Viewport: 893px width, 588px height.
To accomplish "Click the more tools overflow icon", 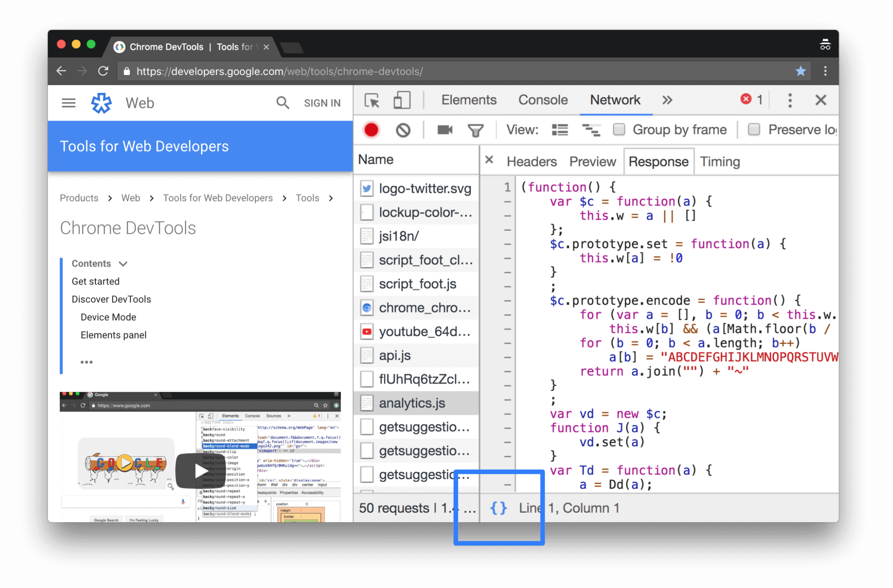I will pyautogui.click(x=667, y=101).
